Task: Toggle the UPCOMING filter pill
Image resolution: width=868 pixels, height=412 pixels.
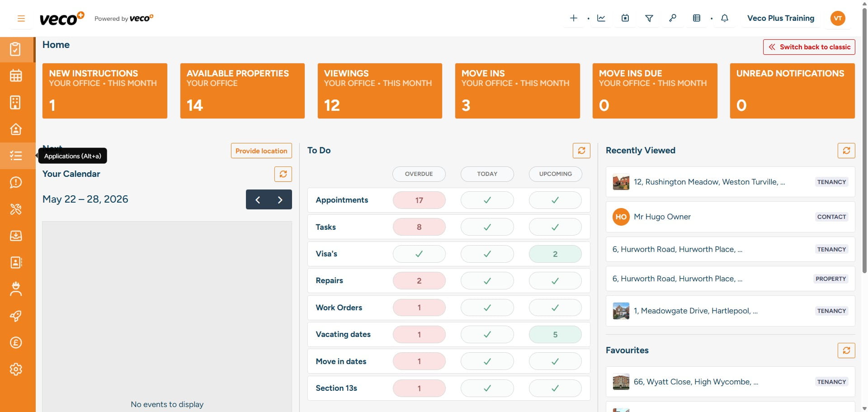Action: (555, 174)
